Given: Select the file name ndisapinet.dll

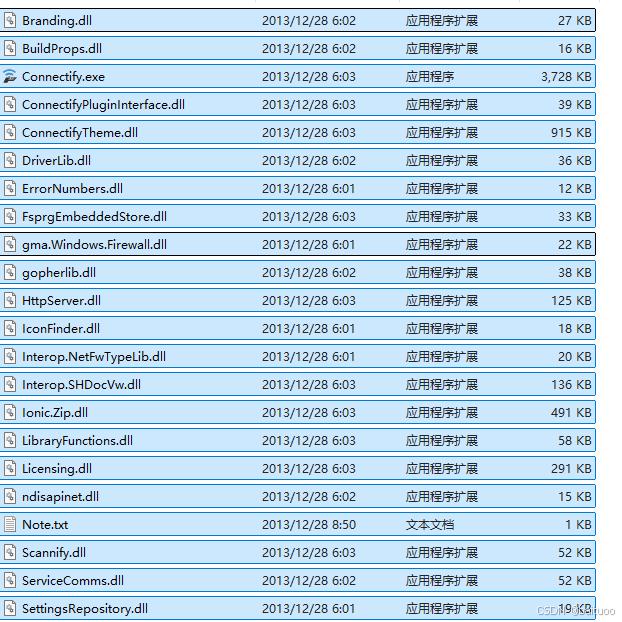Looking at the screenshot, I should click(x=60, y=497).
